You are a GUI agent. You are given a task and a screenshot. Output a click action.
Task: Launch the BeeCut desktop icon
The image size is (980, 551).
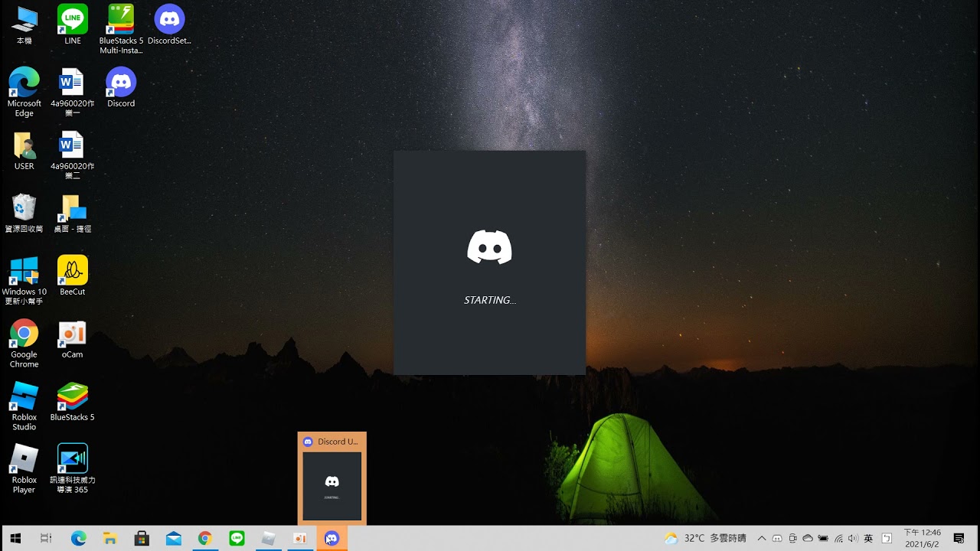(x=73, y=275)
